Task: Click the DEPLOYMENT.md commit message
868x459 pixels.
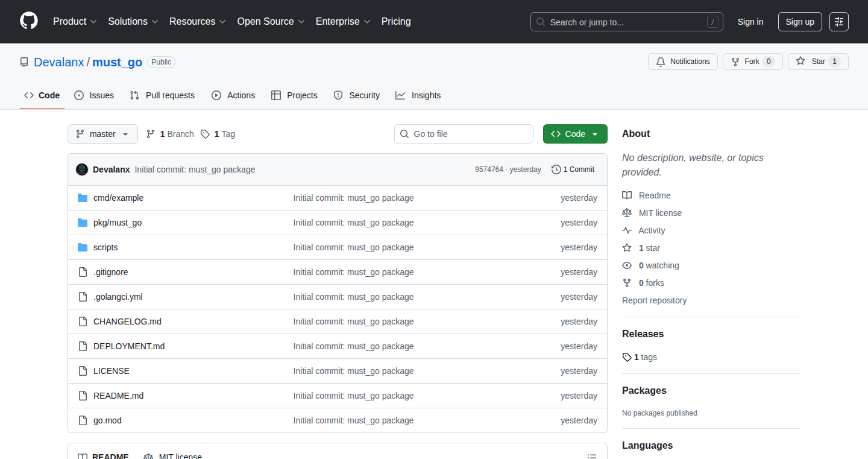Action: point(354,346)
